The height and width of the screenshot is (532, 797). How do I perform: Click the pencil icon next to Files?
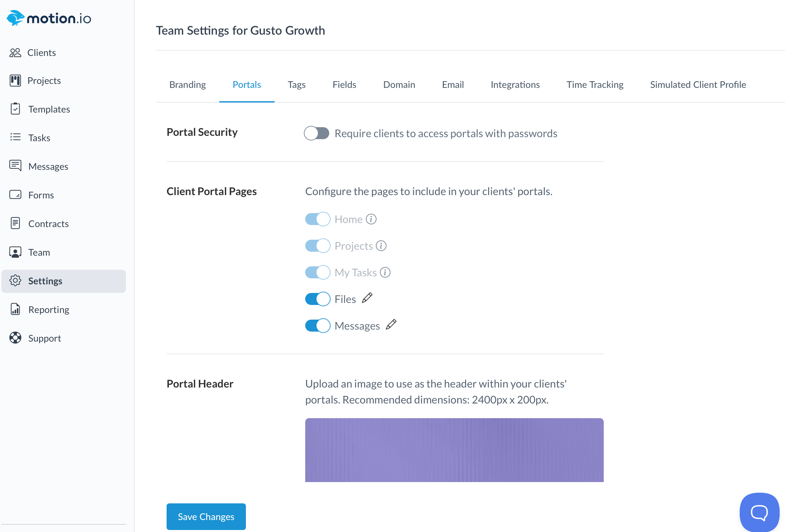pyautogui.click(x=367, y=298)
